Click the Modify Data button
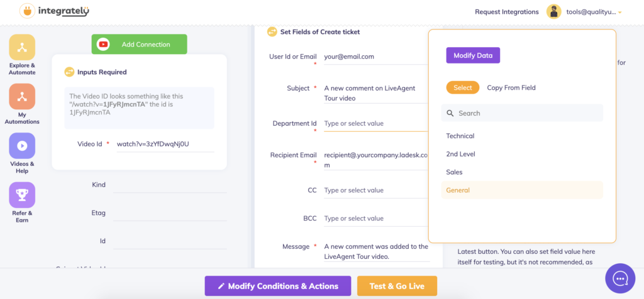 click(x=473, y=55)
